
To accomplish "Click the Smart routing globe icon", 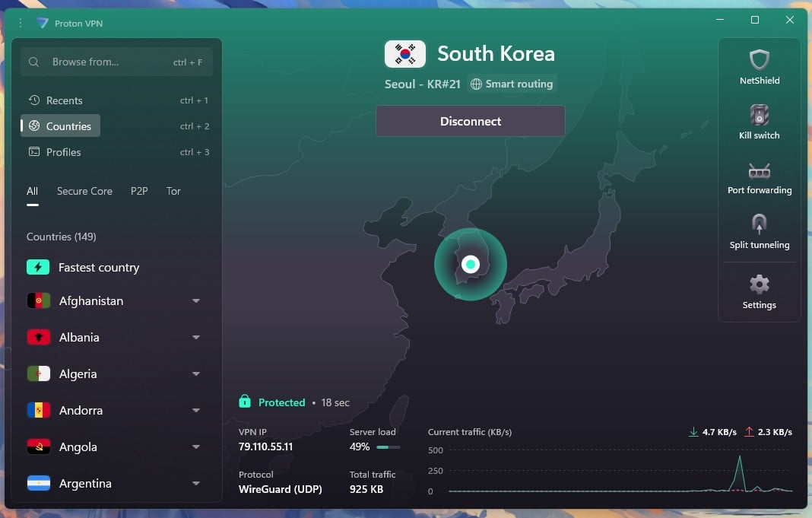I will [x=476, y=84].
